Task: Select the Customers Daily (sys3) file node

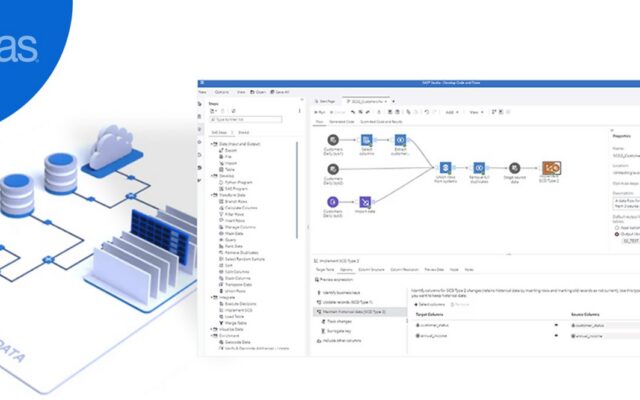Action: (333, 202)
